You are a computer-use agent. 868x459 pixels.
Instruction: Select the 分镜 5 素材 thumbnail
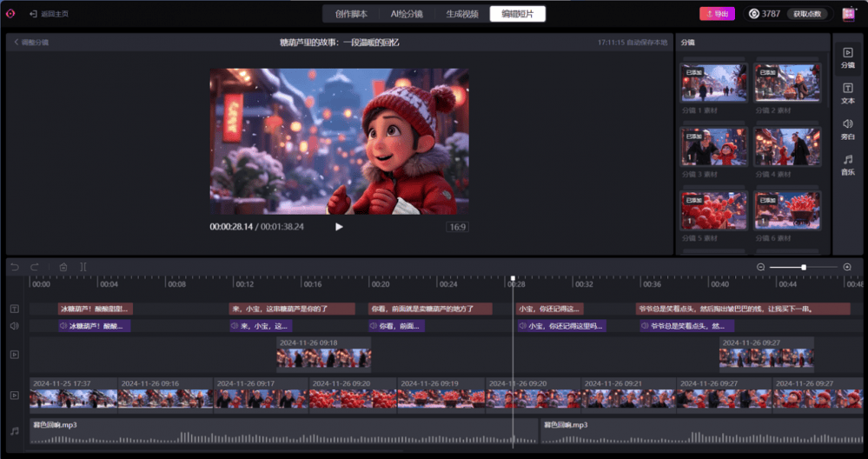coord(713,210)
